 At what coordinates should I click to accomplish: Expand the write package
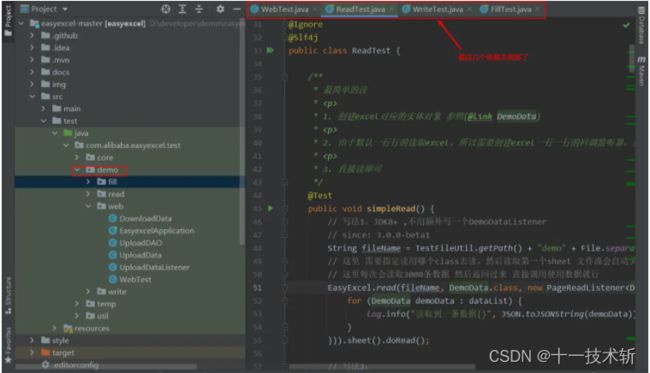coord(88,291)
